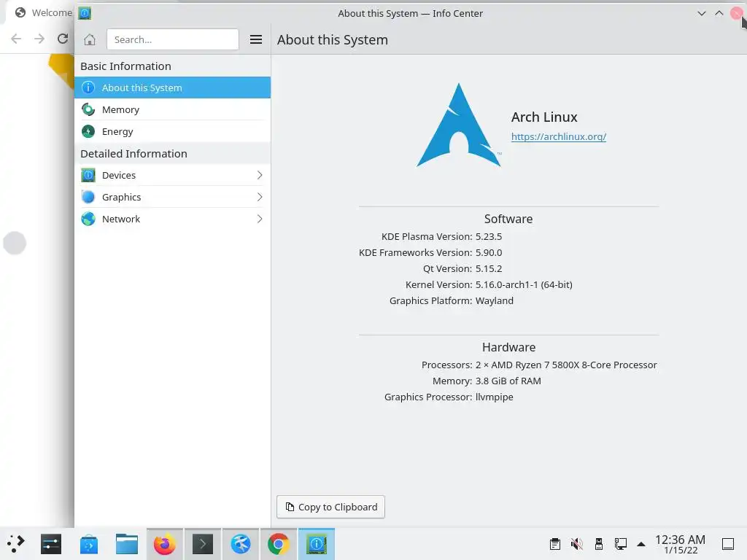
Task: Click muted volume tray icon
Action: click(577, 544)
